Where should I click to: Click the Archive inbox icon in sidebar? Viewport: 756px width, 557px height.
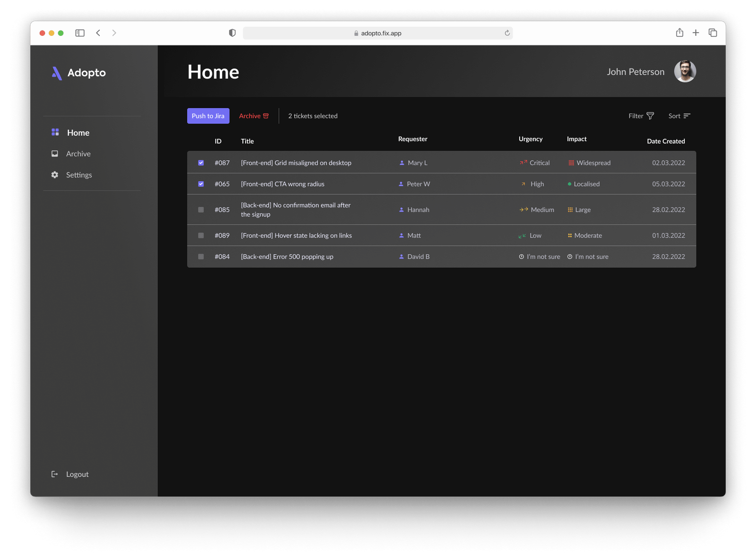point(55,154)
